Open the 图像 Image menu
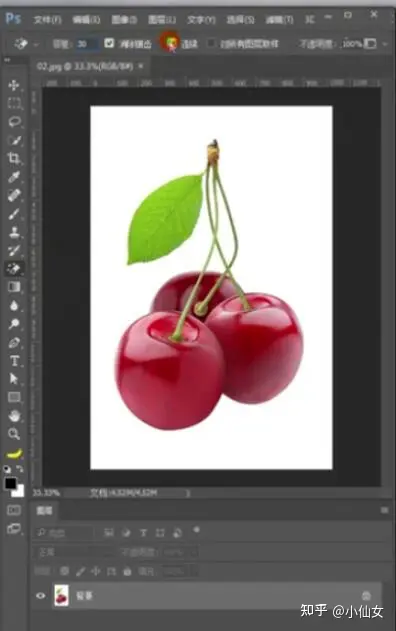 pyautogui.click(x=124, y=19)
